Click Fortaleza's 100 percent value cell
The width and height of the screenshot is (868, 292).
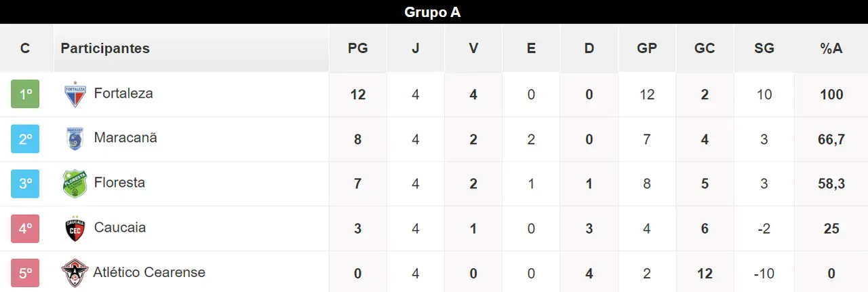point(831,94)
